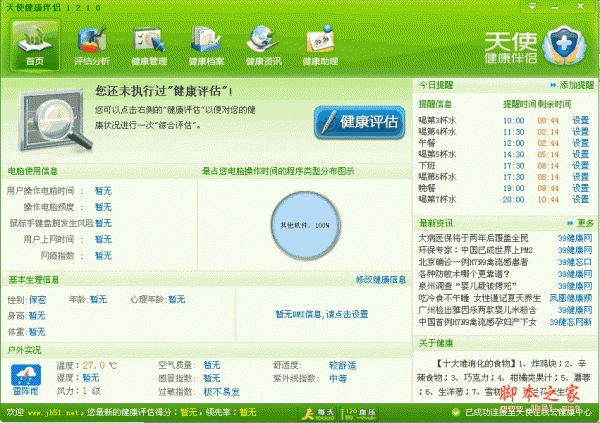Open news 广州检出雅因乐两款婴儿米粉含
Viewport: 600px width, 423px height.
[x=478, y=310]
